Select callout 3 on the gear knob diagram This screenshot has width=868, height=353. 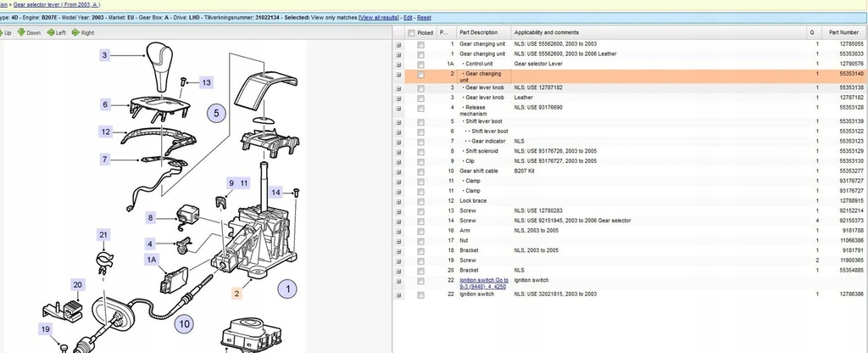pyautogui.click(x=105, y=55)
